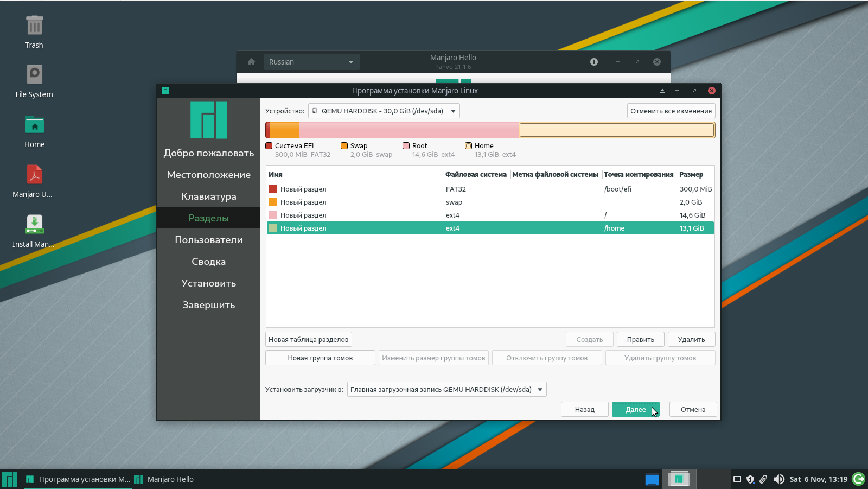Select the cream Home segment in partition bar
The width and height of the screenshot is (868, 489).
tap(617, 130)
